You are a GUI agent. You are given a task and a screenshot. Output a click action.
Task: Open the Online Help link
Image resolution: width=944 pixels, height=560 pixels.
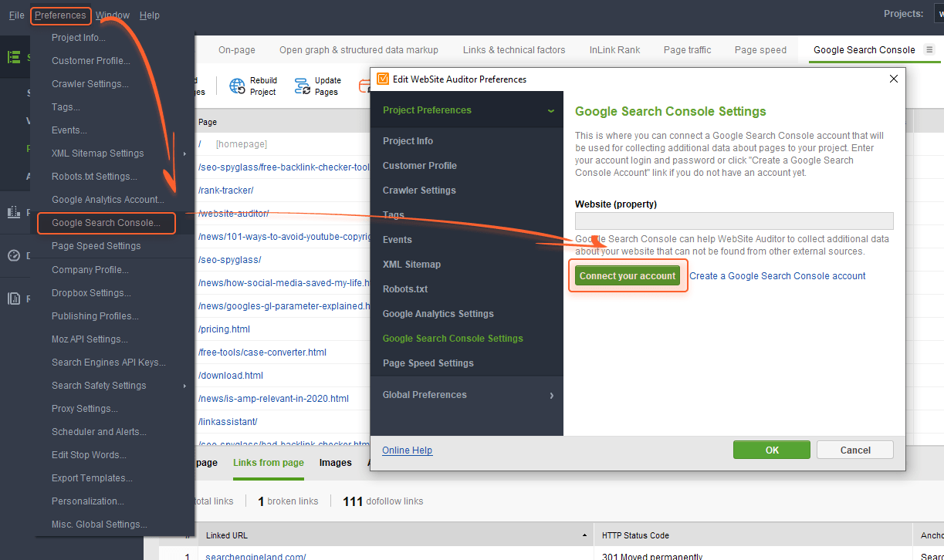pos(408,450)
